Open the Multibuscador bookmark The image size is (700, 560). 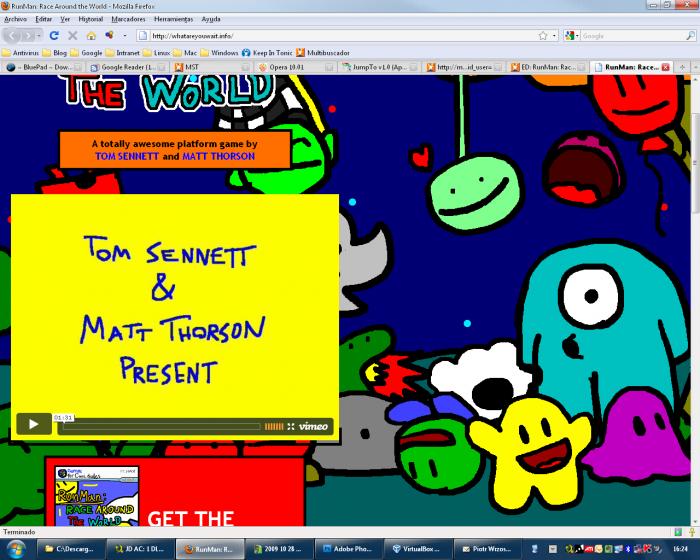(323, 53)
